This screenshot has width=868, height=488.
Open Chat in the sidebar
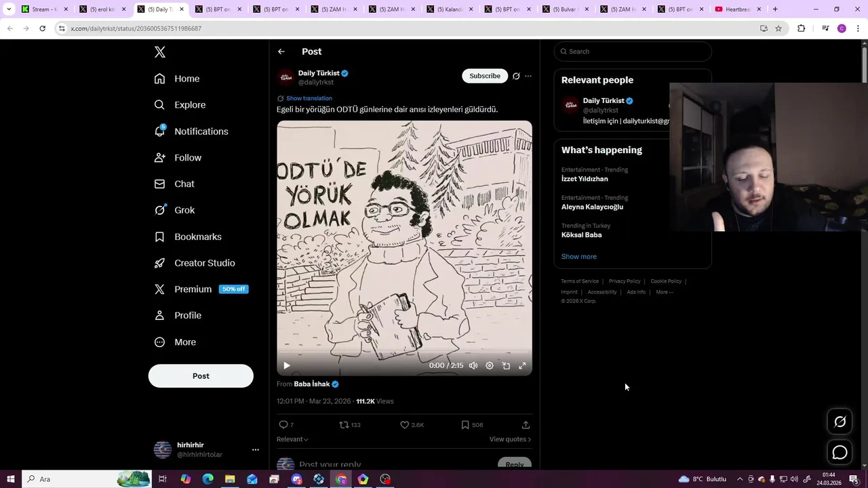coord(174,184)
